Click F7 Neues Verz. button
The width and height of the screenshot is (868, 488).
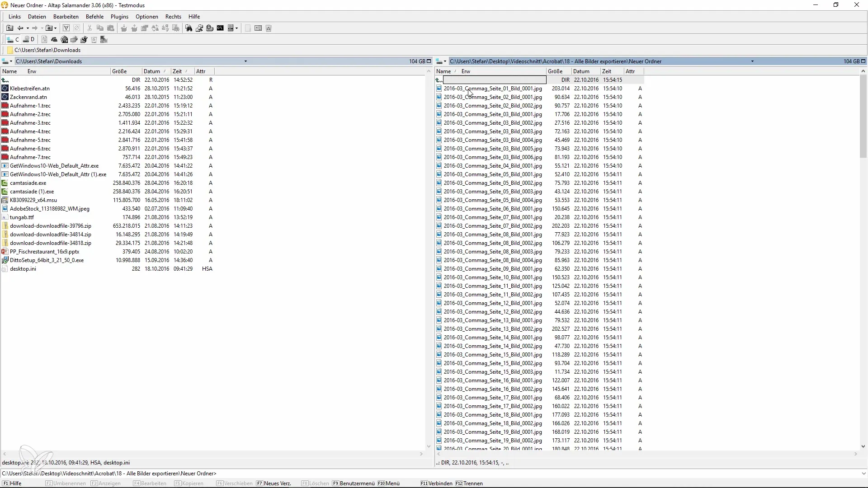pyautogui.click(x=274, y=483)
